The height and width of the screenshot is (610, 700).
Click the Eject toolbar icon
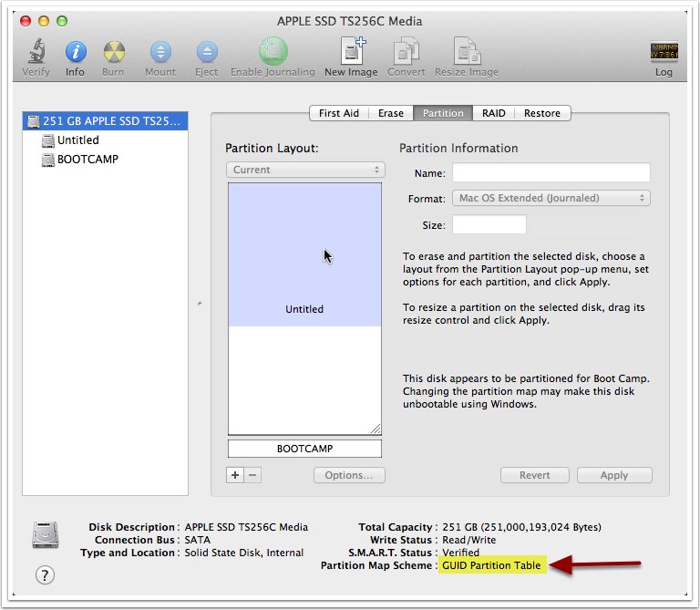pyautogui.click(x=207, y=52)
